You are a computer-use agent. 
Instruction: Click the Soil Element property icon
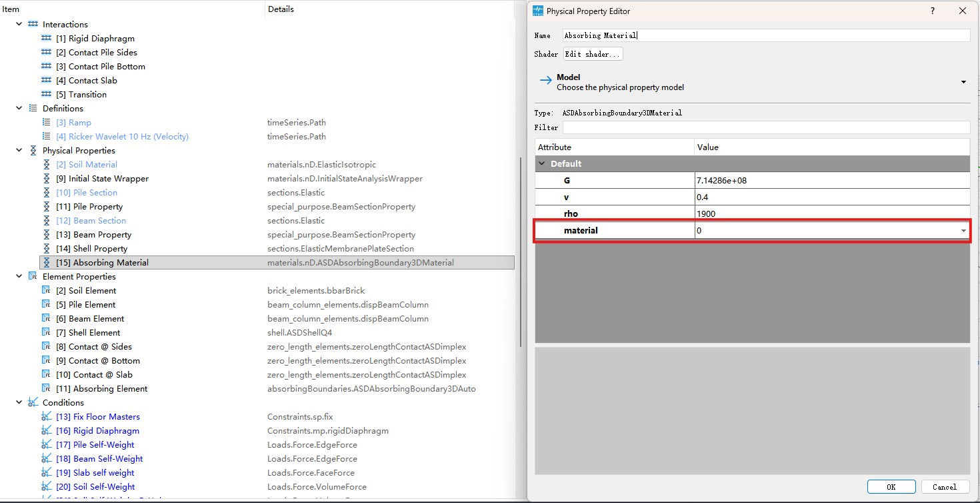46,291
